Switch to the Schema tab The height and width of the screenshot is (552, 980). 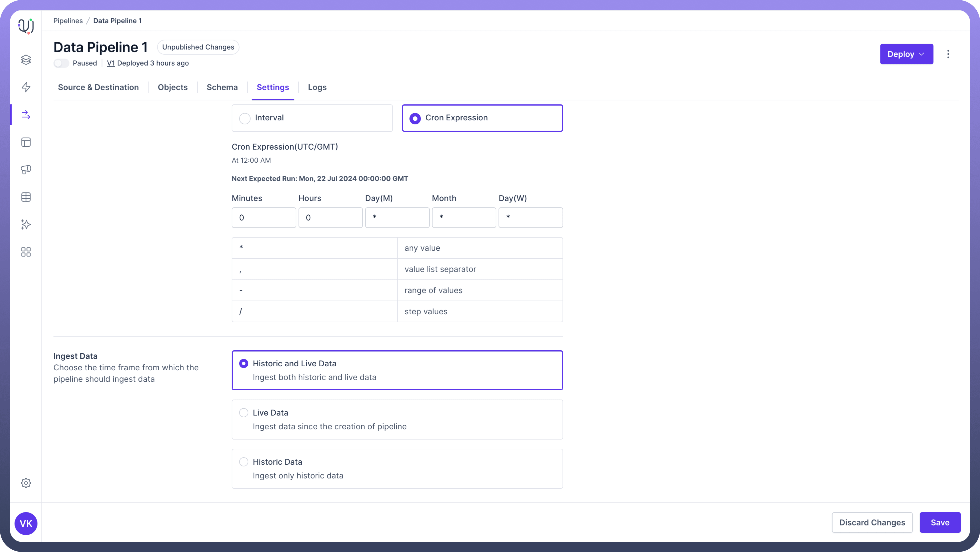(x=222, y=87)
